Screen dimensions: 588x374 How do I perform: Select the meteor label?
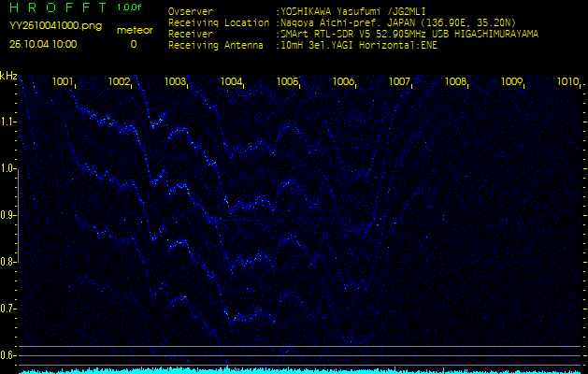coord(134,30)
